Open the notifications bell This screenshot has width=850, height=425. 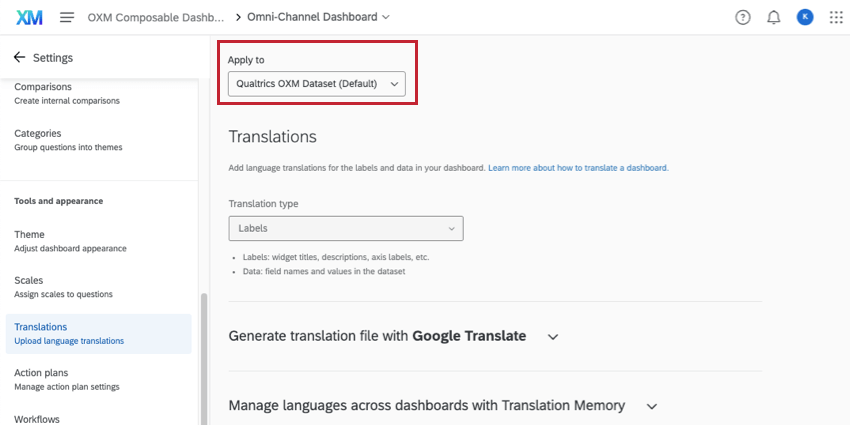click(x=773, y=17)
